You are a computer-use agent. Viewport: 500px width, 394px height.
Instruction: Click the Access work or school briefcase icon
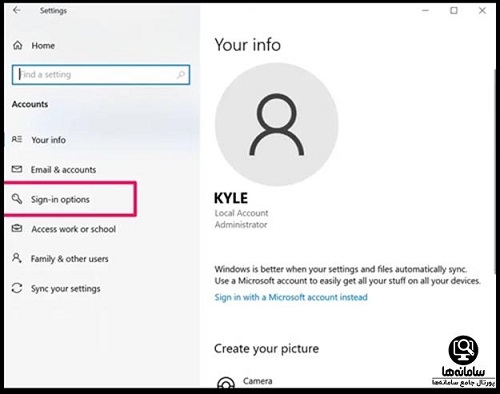(x=17, y=229)
